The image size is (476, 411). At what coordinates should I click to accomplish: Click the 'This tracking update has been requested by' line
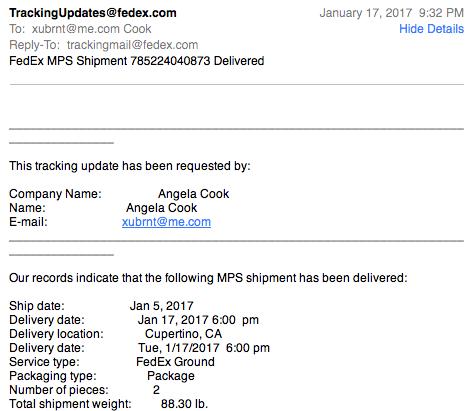[x=130, y=166]
